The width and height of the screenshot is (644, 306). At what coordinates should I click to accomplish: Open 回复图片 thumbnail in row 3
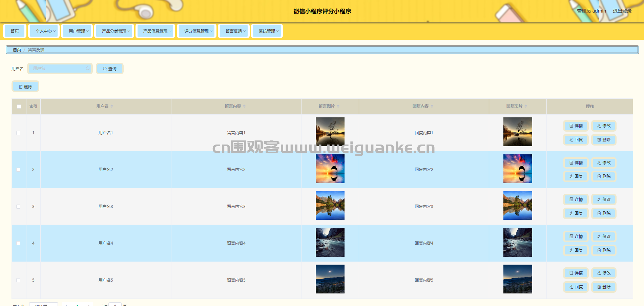point(518,205)
